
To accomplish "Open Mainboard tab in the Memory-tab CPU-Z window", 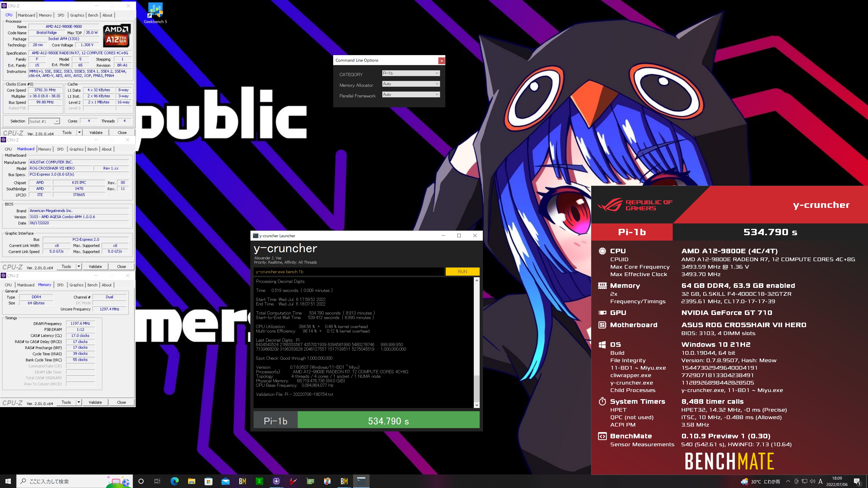I will pos(26,285).
